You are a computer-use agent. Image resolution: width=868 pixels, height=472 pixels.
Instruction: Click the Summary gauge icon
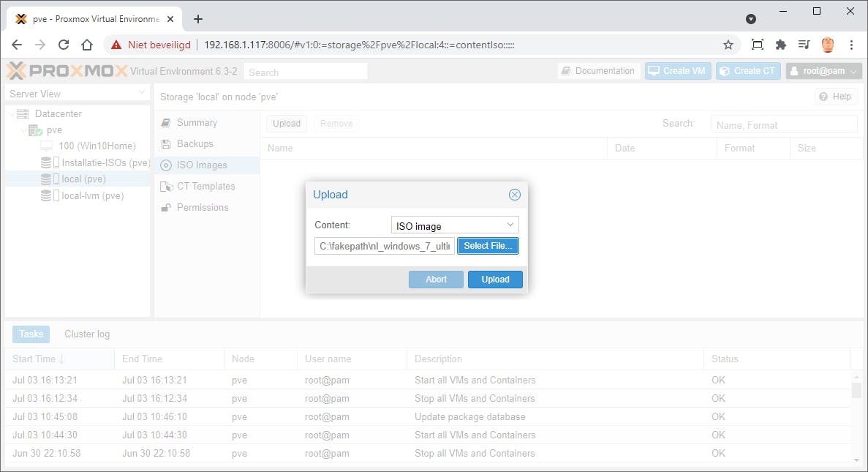(x=167, y=122)
